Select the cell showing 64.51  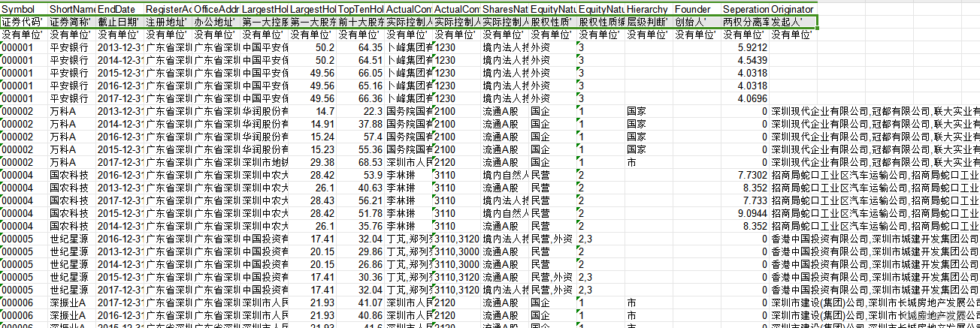tap(361, 59)
